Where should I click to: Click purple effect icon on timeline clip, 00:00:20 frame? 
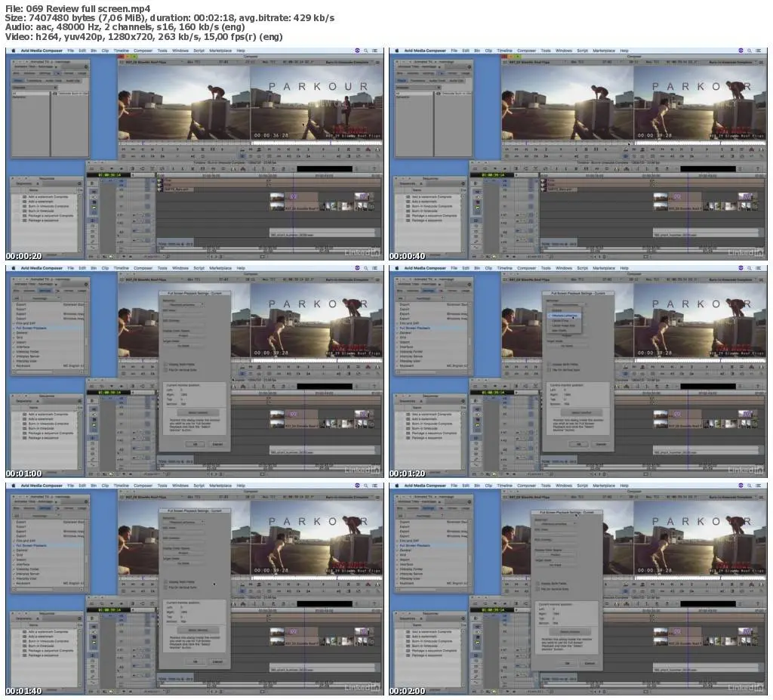point(294,196)
